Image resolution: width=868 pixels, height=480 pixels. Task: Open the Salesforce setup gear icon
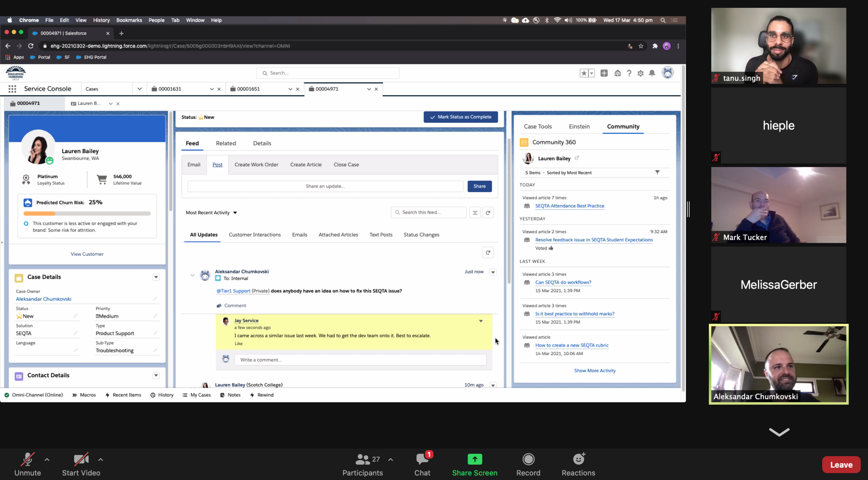tap(641, 73)
